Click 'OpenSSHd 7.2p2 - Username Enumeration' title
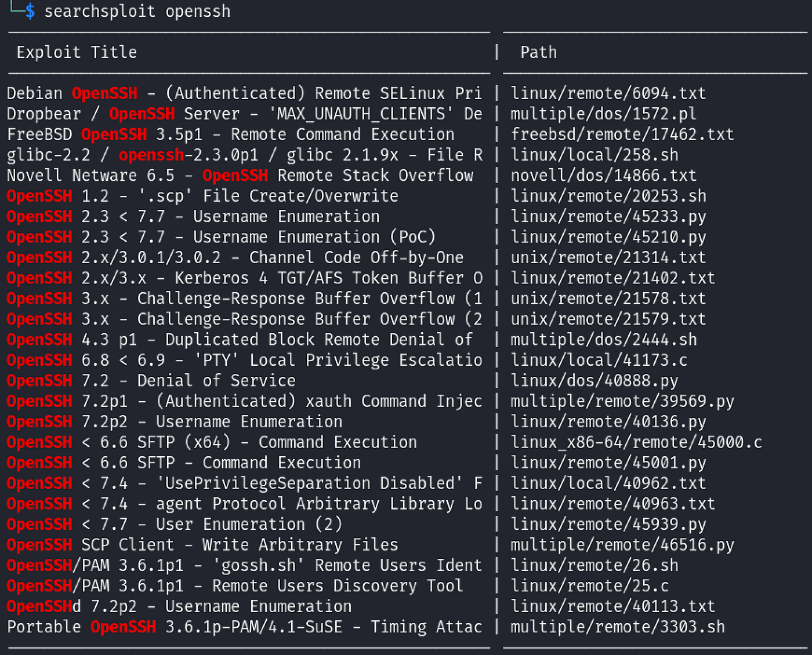The image size is (812, 655). click(179, 606)
